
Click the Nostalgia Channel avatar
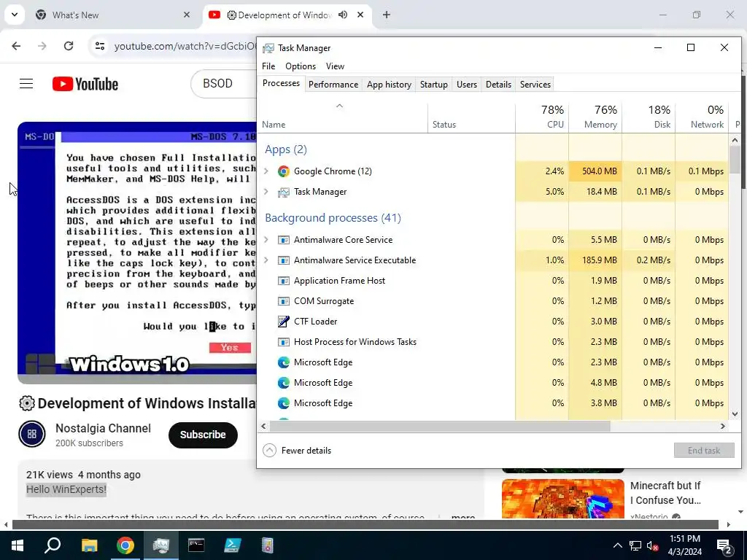click(32, 434)
